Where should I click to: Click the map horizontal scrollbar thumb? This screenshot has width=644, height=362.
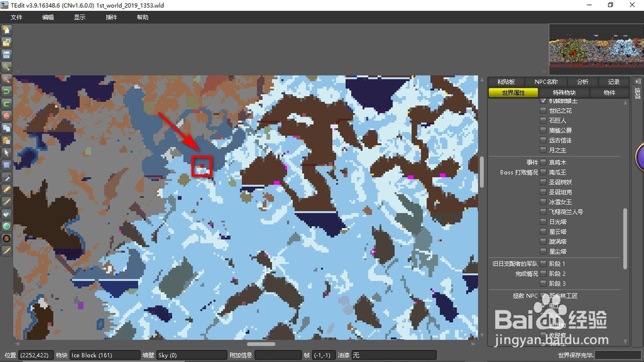coord(261,344)
